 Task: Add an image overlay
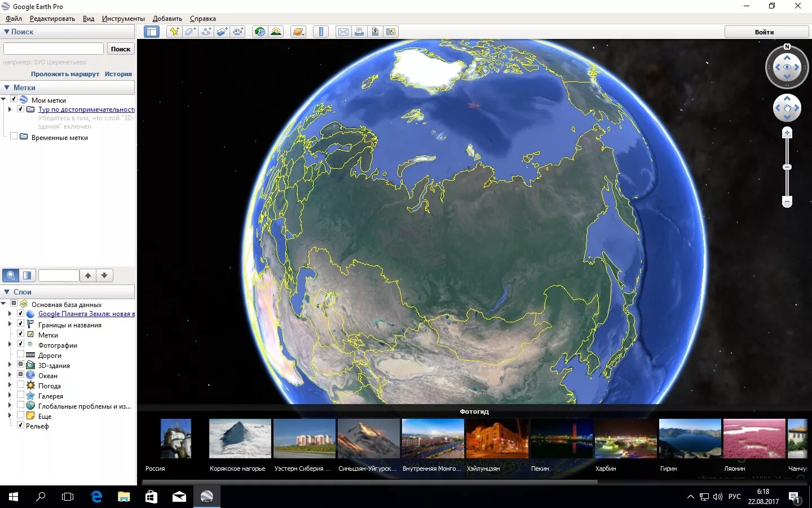[222, 32]
